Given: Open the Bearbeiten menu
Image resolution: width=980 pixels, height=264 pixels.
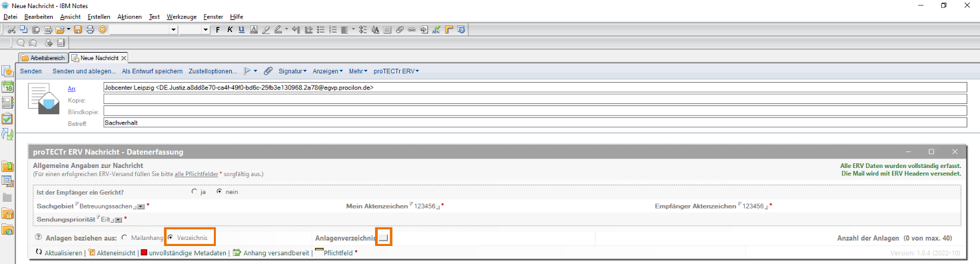Looking at the screenshot, I should [39, 16].
